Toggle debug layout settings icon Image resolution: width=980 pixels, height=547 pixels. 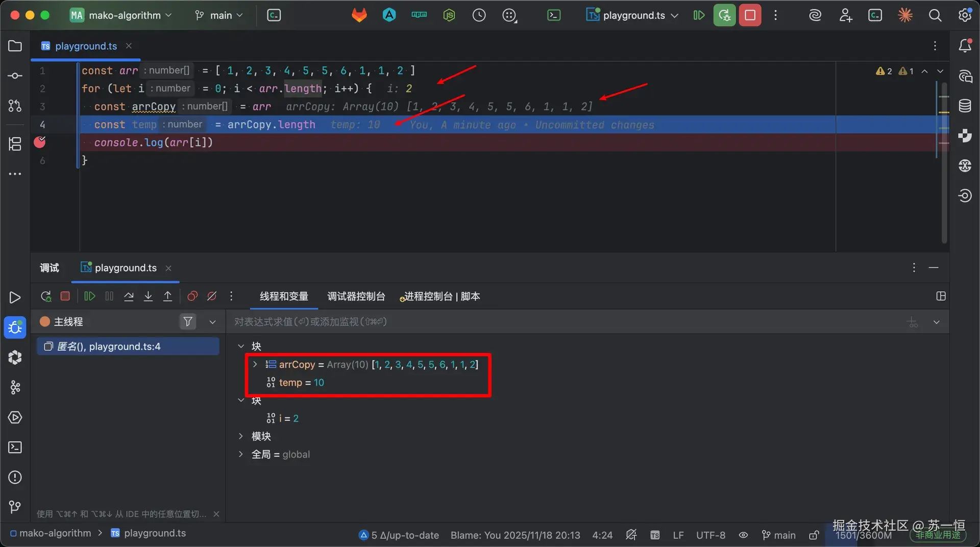(941, 296)
